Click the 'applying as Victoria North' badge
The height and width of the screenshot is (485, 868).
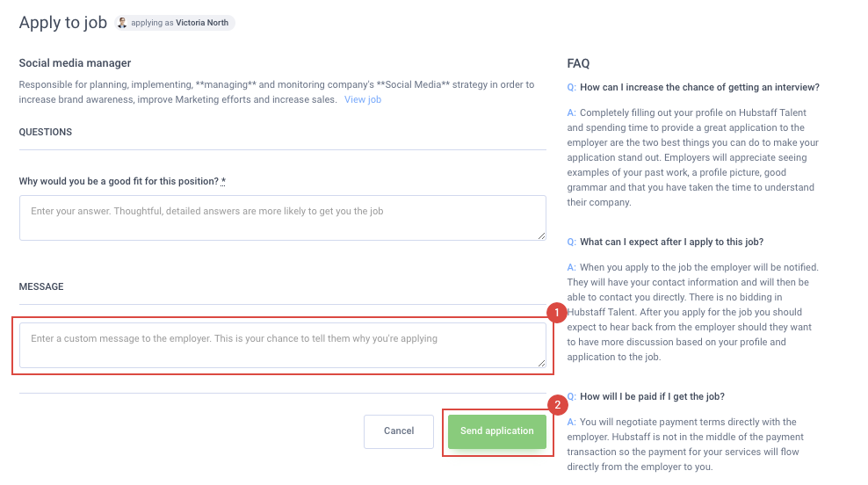[175, 23]
